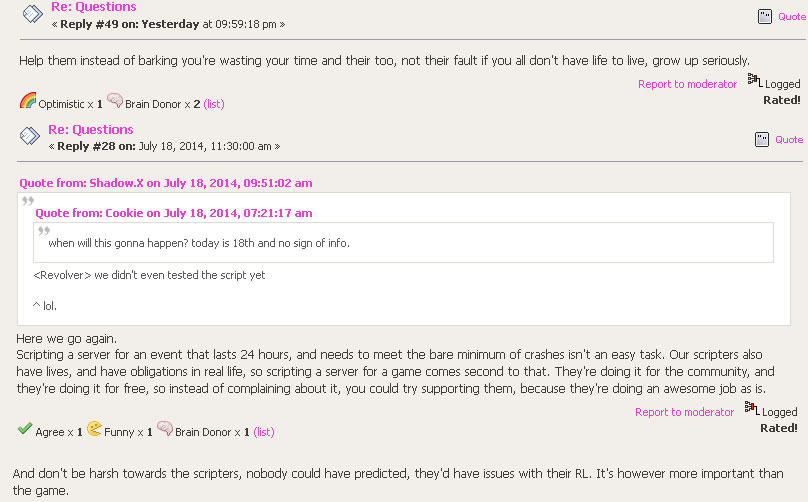Open the Reply #28 'Re: Questions' title link
Image resolution: width=808 pixels, height=502 pixels.
pos(91,129)
